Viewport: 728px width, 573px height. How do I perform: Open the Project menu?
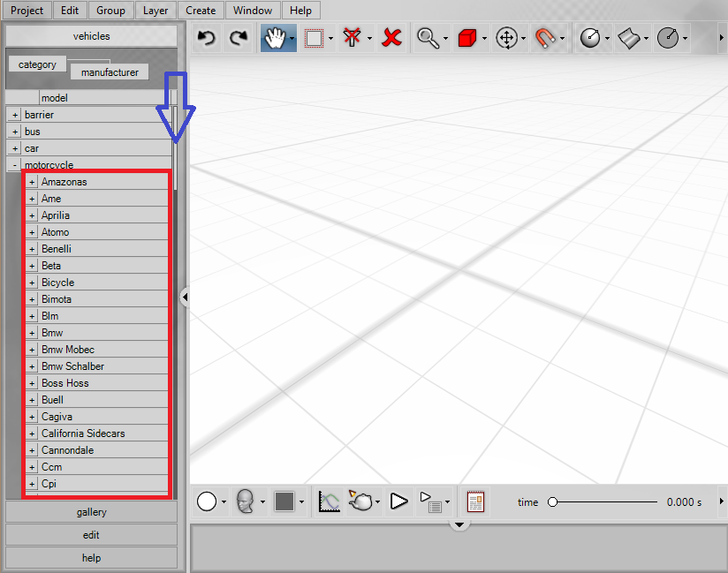27,11
